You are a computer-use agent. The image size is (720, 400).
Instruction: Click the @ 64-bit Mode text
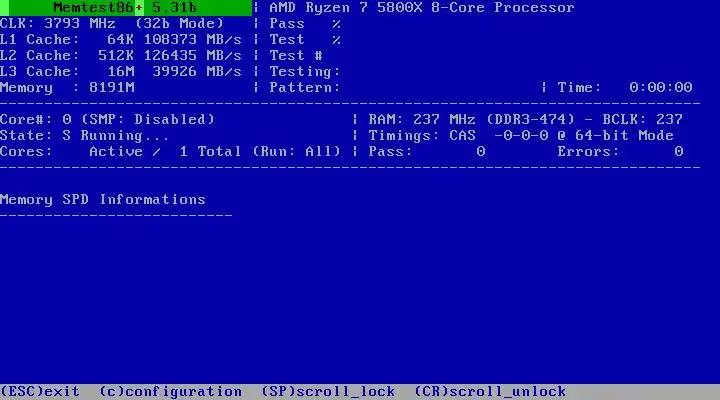tap(616, 136)
